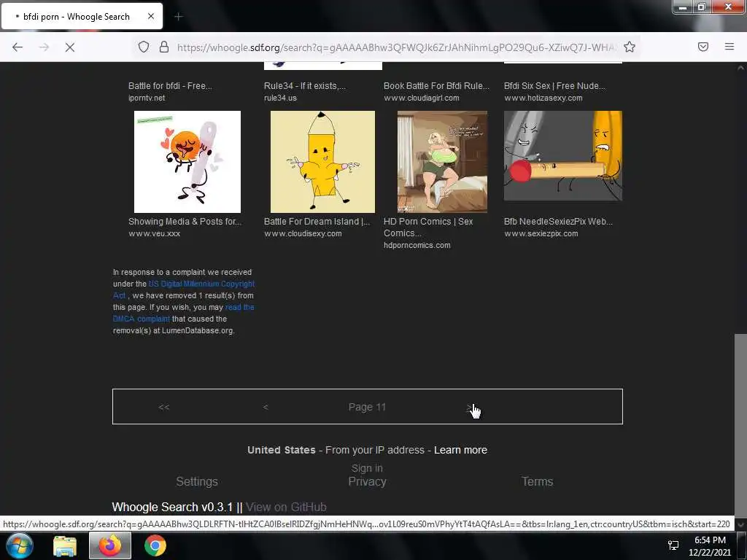This screenshot has width=747, height=560.
Task: Go back to the previous page
Action: click(x=18, y=47)
